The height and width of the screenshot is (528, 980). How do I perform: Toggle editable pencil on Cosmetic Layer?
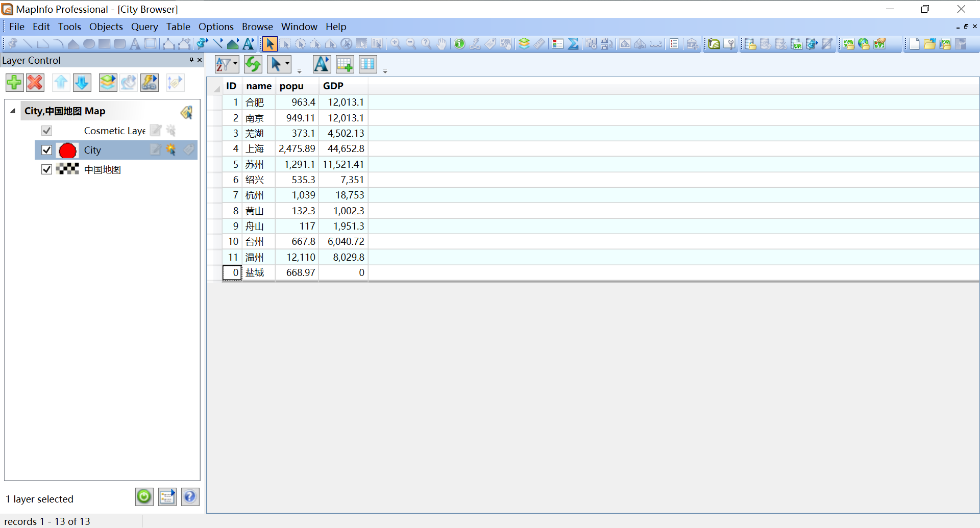(x=156, y=131)
